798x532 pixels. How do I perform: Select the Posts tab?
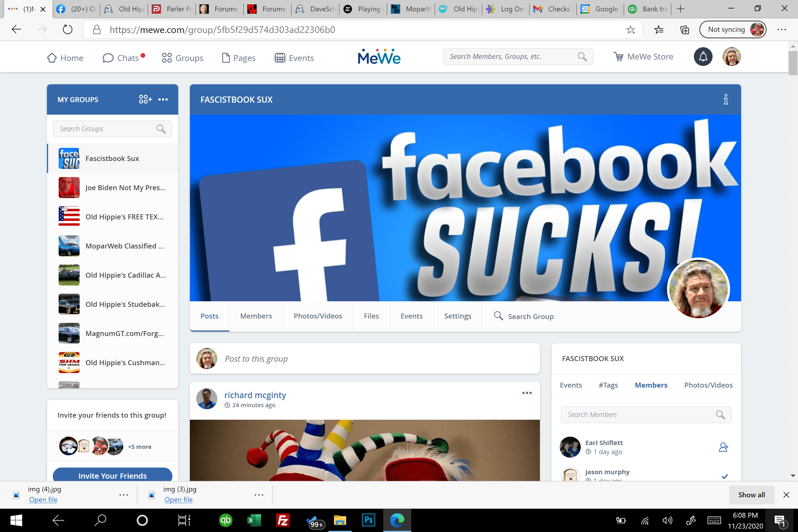(x=209, y=316)
